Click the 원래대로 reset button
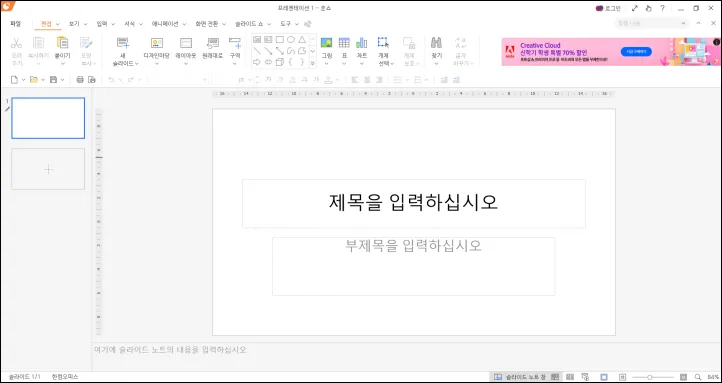Image resolution: width=722 pixels, height=383 pixels. (213, 48)
